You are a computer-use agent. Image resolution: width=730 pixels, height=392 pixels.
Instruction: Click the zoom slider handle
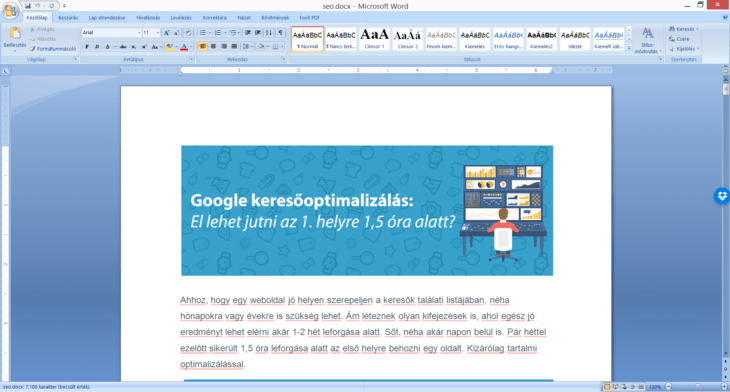click(x=697, y=387)
